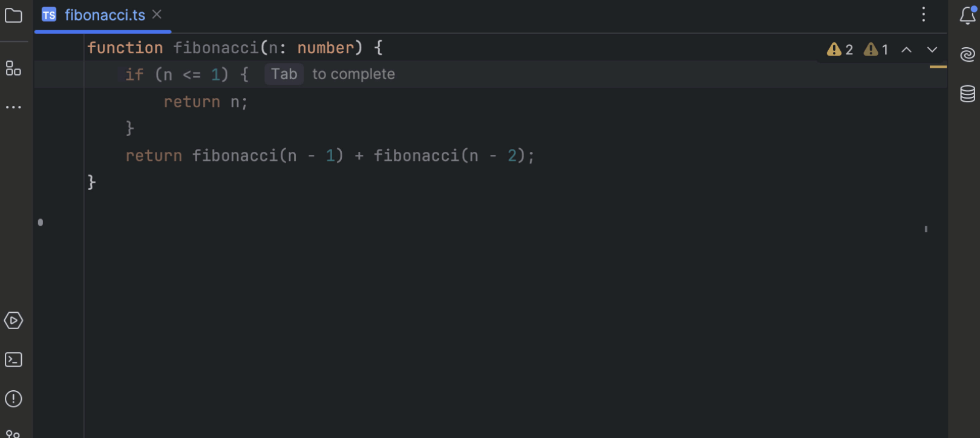Open the Database tool window
Screen dimensions: 980x438
(967, 94)
